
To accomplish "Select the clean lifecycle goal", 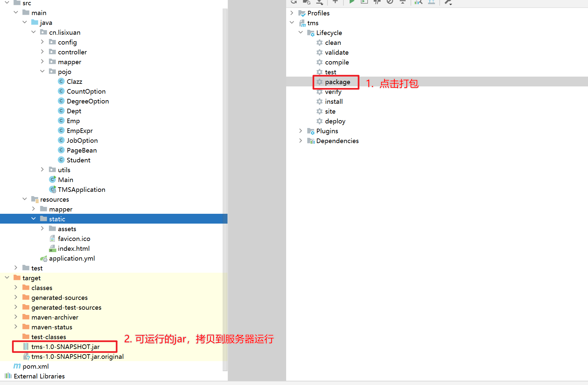I will click(333, 43).
